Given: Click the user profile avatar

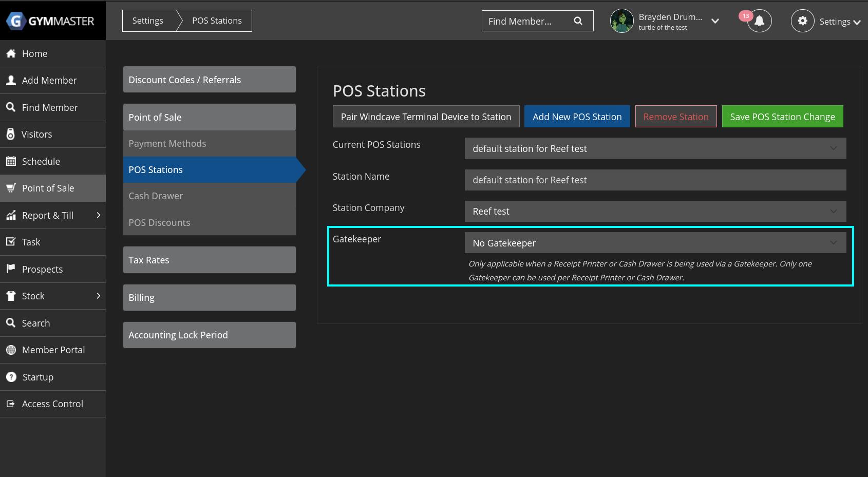Looking at the screenshot, I should click(621, 21).
